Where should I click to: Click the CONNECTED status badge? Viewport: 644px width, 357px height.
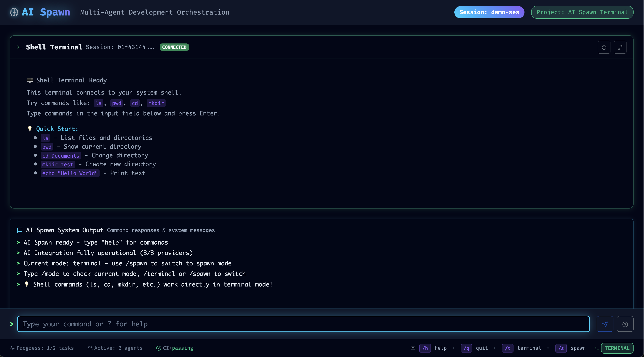tap(174, 47)
